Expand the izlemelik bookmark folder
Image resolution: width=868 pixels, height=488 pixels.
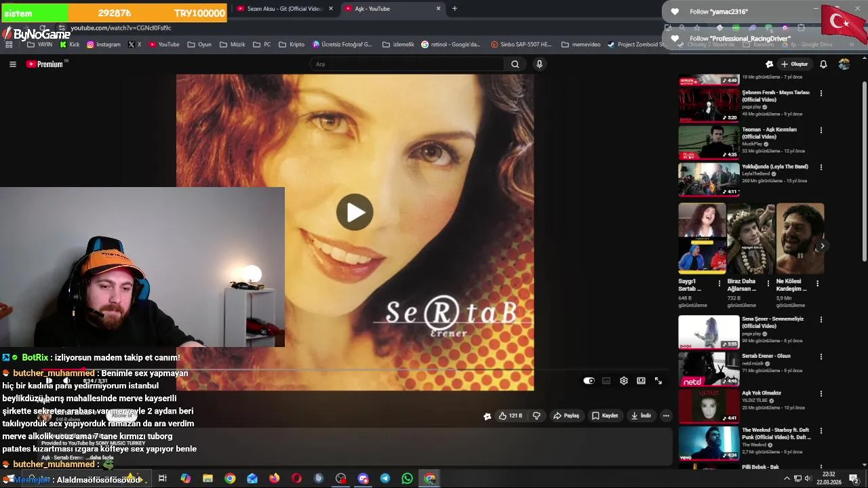coord(398,45)
